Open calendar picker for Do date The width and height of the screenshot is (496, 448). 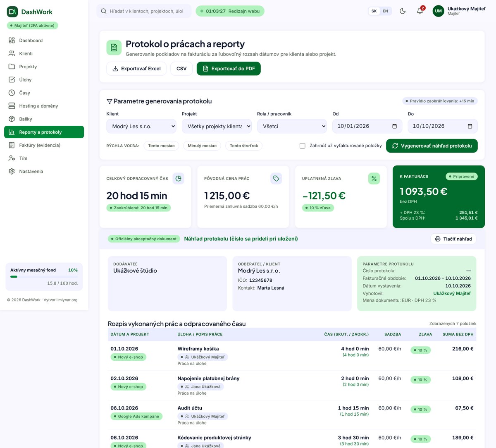pyautogui.click(x=470, y=126)
